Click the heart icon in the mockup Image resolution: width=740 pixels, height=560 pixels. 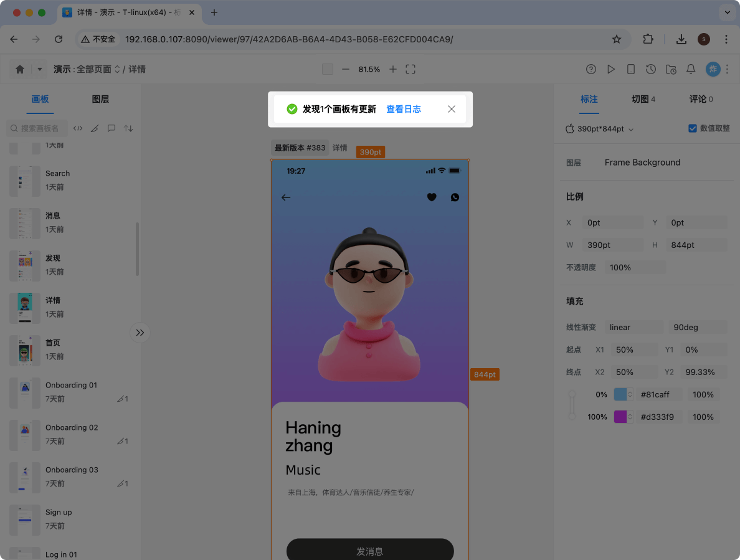pos(432,197)
